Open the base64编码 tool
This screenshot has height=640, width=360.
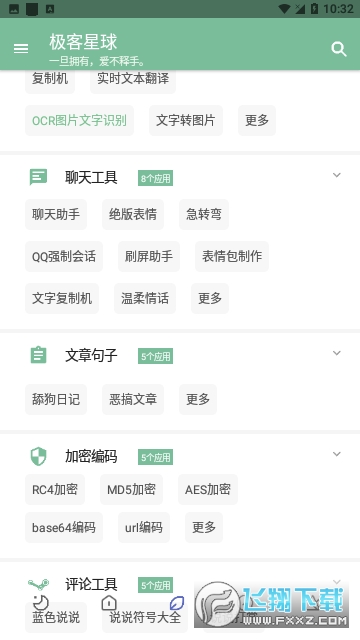(x=64, y=527)
